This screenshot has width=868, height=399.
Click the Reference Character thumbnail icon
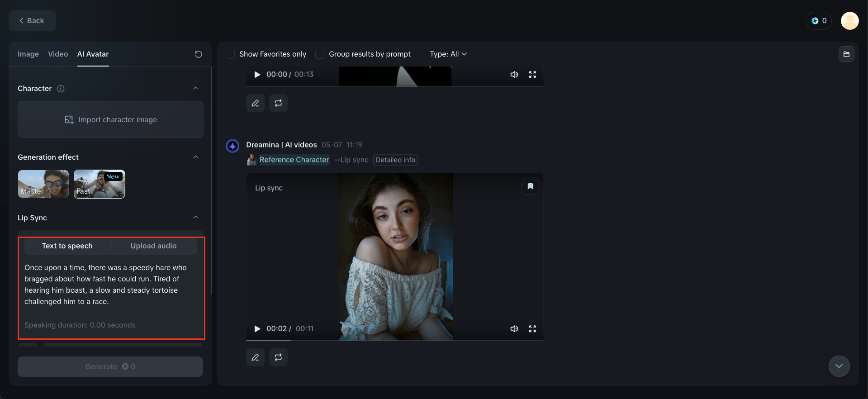[x=251, y=160]
